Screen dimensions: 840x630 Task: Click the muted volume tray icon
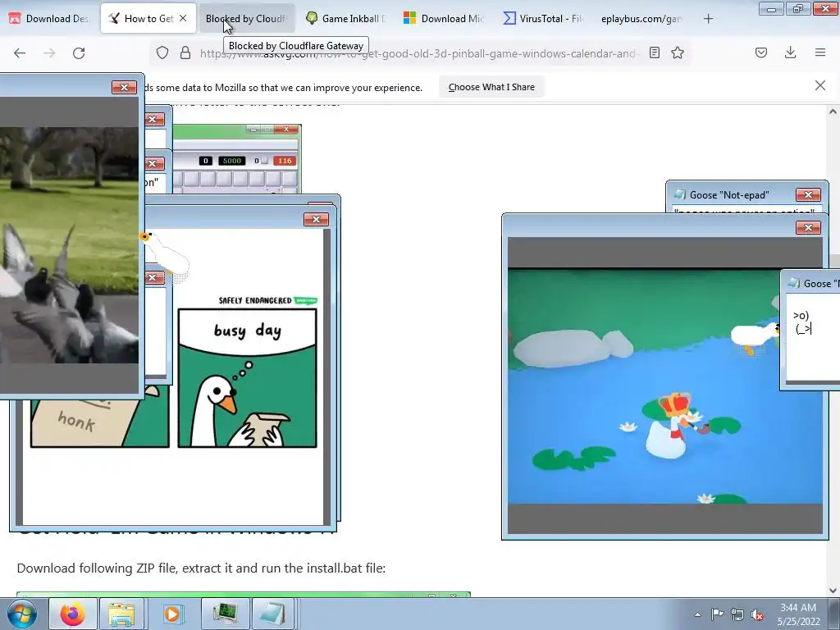tap(757, 614)
